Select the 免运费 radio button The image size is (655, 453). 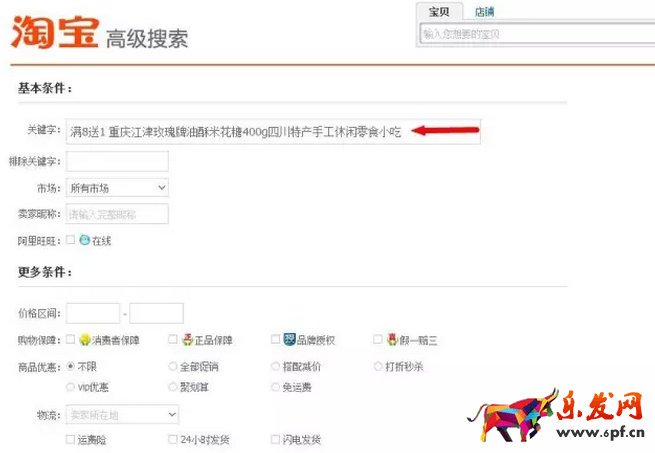pyautogui.click(x=275, y=387)
